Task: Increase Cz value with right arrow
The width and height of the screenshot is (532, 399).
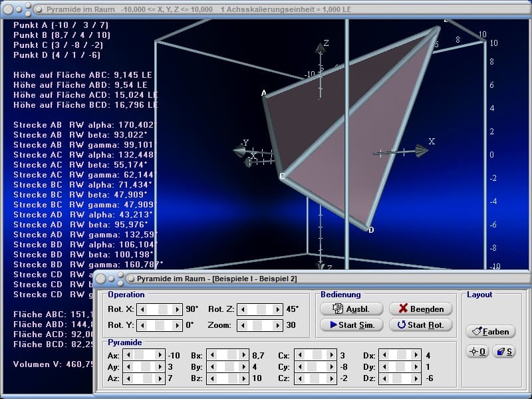Action: [x=331, y=378]
